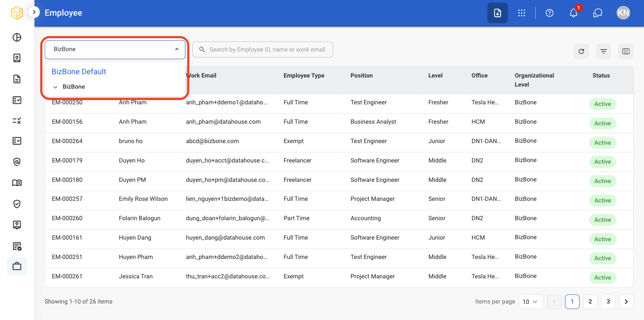Click employee ID EM-000261
The width and height of the screenshot is (644, 320).
point(67,276)
